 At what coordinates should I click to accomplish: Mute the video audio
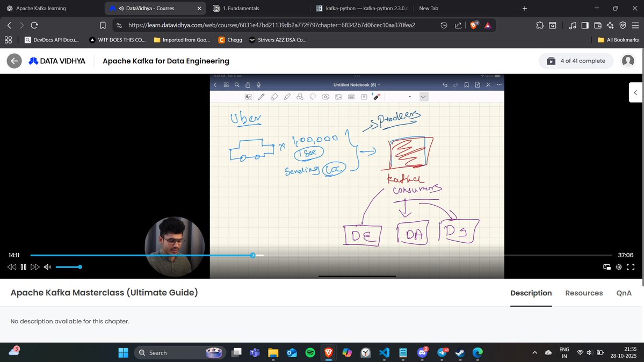pyautogui.click(x=47, y=267)
